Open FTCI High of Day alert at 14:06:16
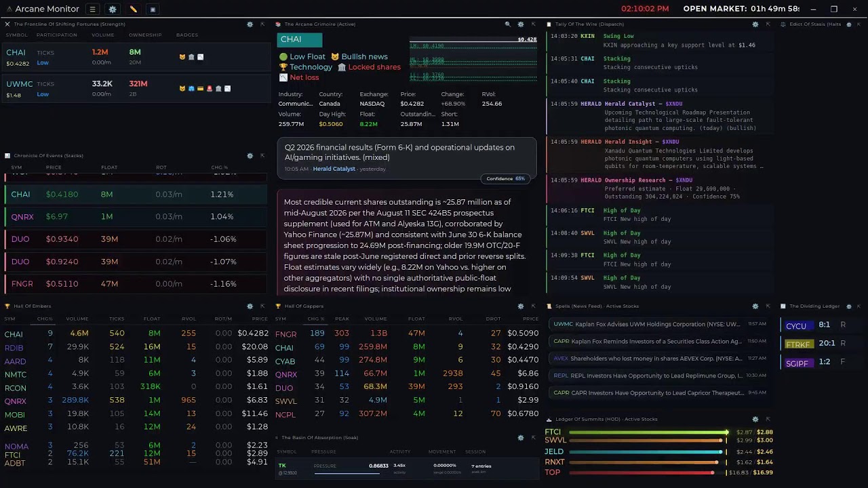The height and width of the screenshot is (488, 868). point(660,215)
